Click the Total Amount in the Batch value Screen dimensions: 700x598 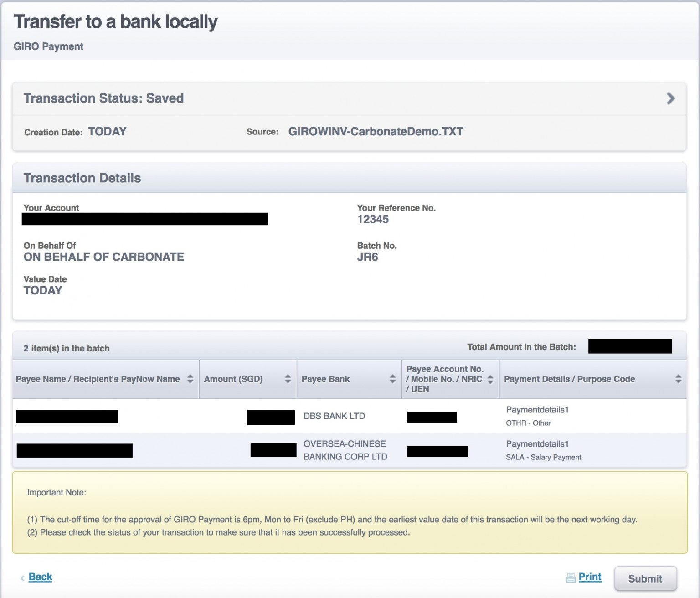[629, 346]
